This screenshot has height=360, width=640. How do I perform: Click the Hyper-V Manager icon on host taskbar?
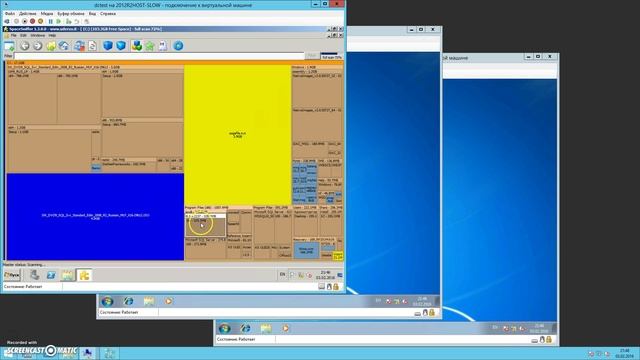coord(87,353)
